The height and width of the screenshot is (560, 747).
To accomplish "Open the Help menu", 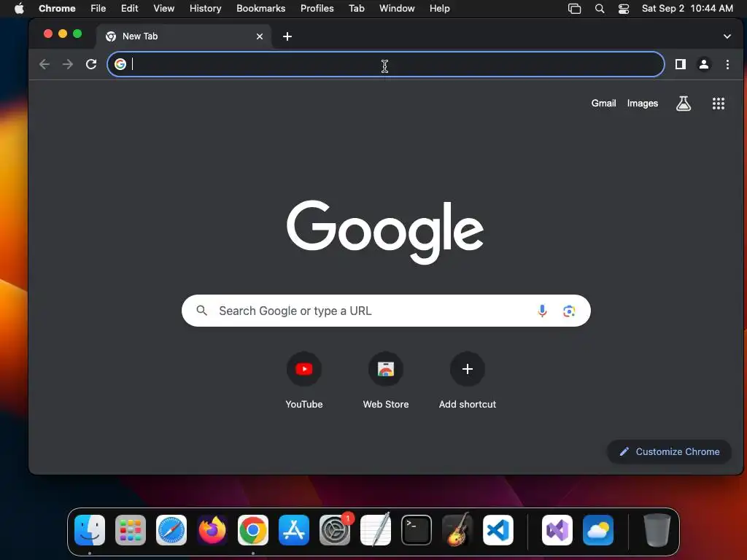I will 439,9.
